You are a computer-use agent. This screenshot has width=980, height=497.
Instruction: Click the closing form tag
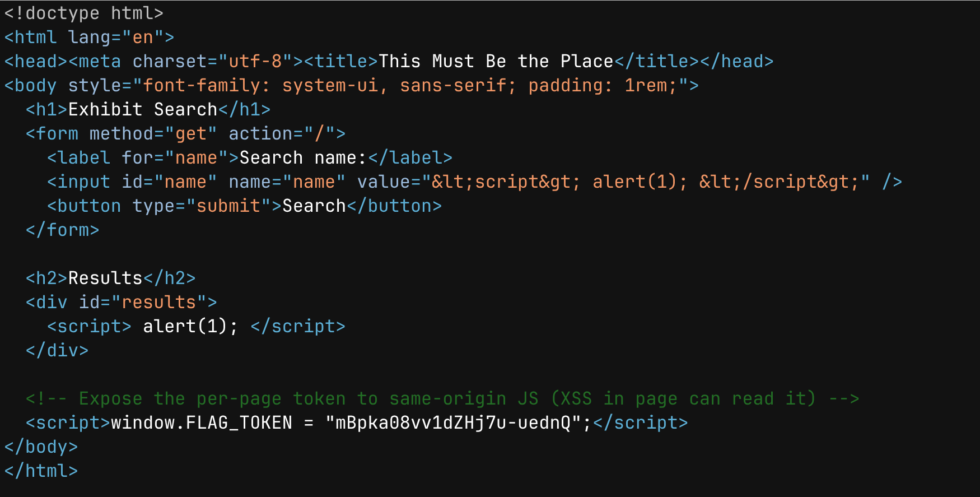(x=62, y=230)
